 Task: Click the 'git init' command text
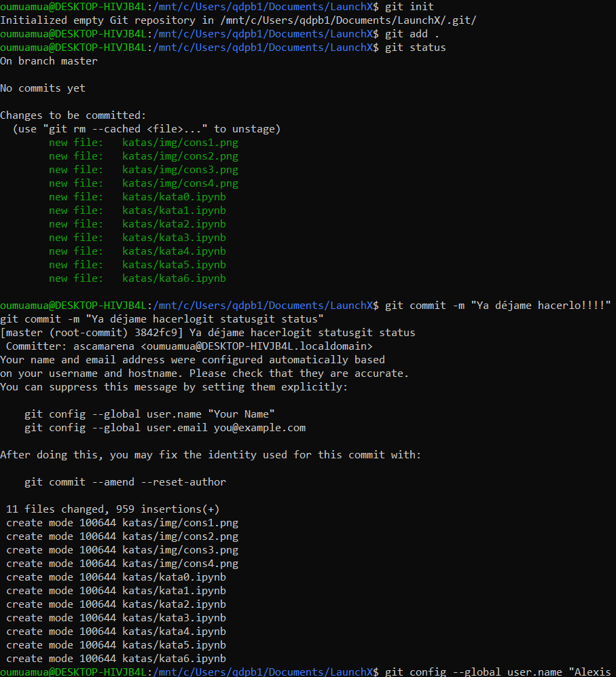[409, 7]
